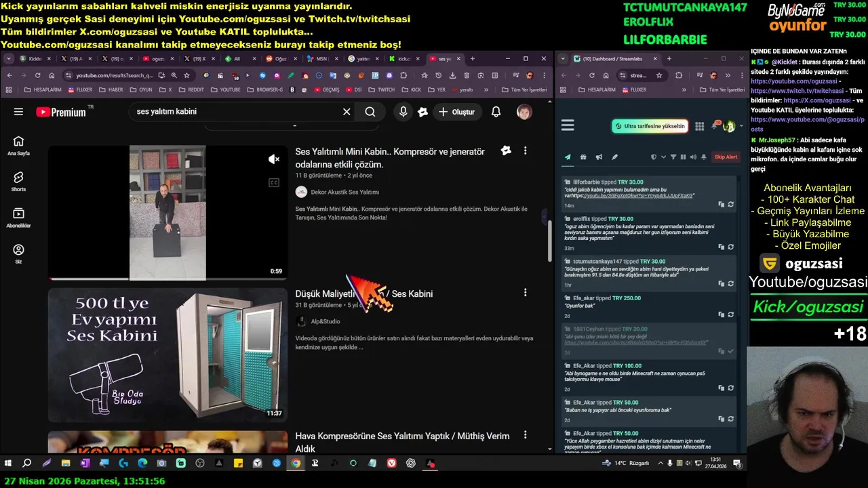Clear the YouTube search box text
The height and width of the screenshot is (488, 868).
347,112
